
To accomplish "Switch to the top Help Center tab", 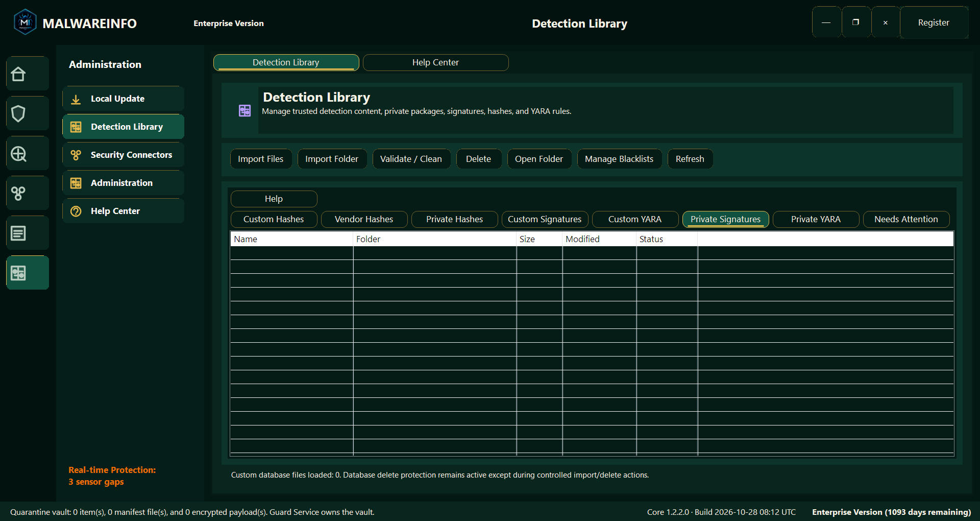I will click(436, 62).
